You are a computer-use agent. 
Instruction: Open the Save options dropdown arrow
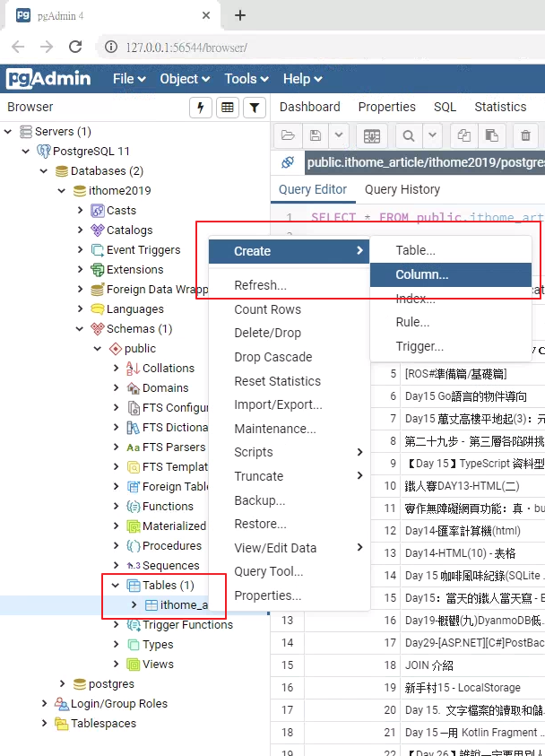coord(339,135)
